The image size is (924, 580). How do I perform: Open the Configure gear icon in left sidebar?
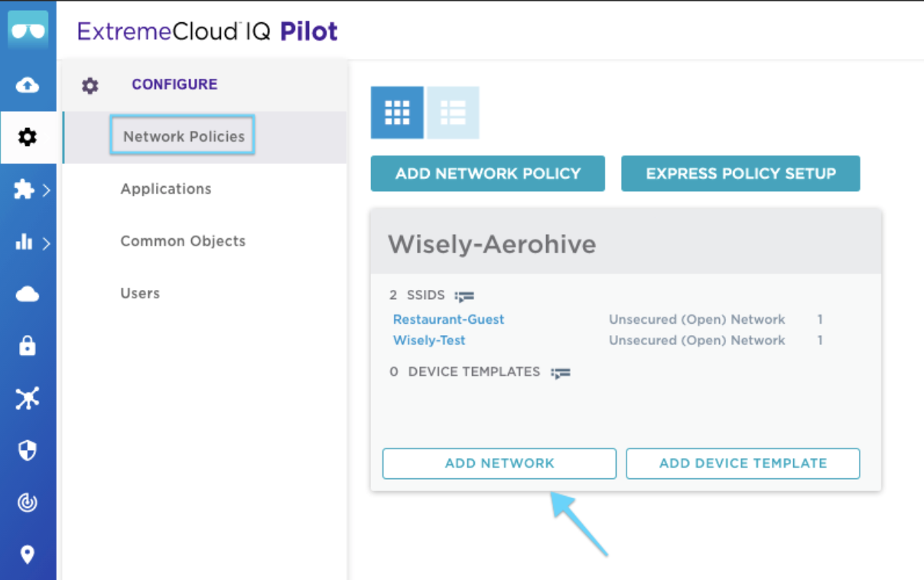click(28, 138)
